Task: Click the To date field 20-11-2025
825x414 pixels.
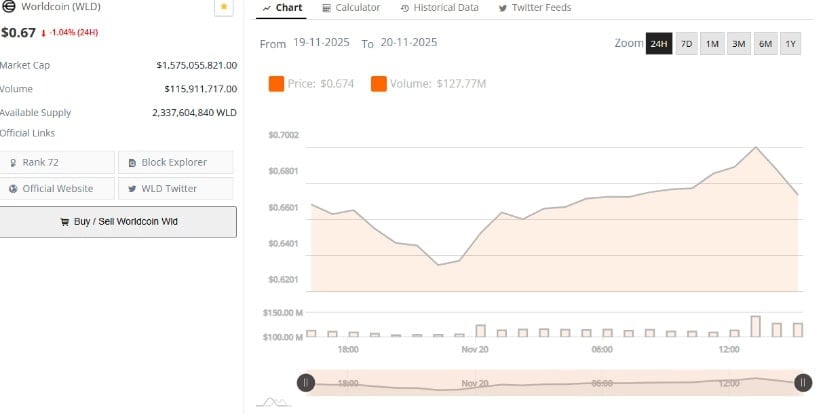Action: click(x=408, y=44)
